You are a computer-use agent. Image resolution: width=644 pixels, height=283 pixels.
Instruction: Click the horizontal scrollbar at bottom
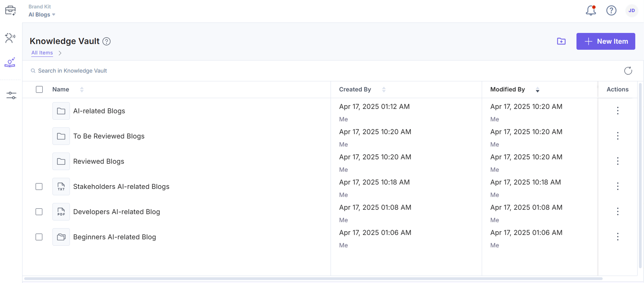point(313,278)
